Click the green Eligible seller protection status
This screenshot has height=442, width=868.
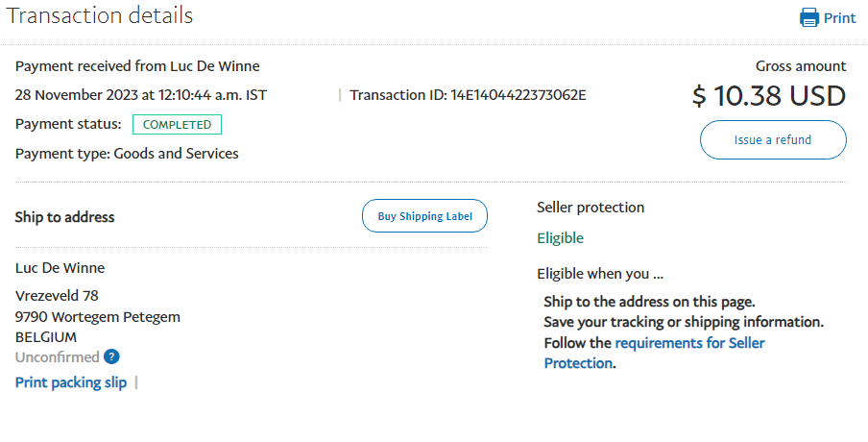click(x=560, y=238)
